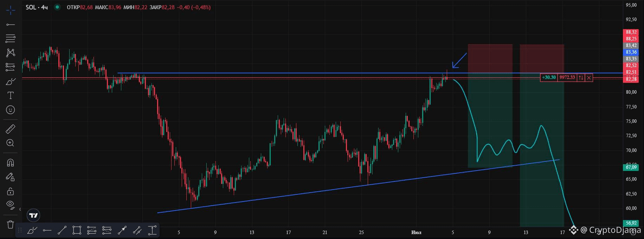This screenshot has height=239, width=644.
Task: Select rectangle tool in favorites toolbar
Action: (77, 231)
